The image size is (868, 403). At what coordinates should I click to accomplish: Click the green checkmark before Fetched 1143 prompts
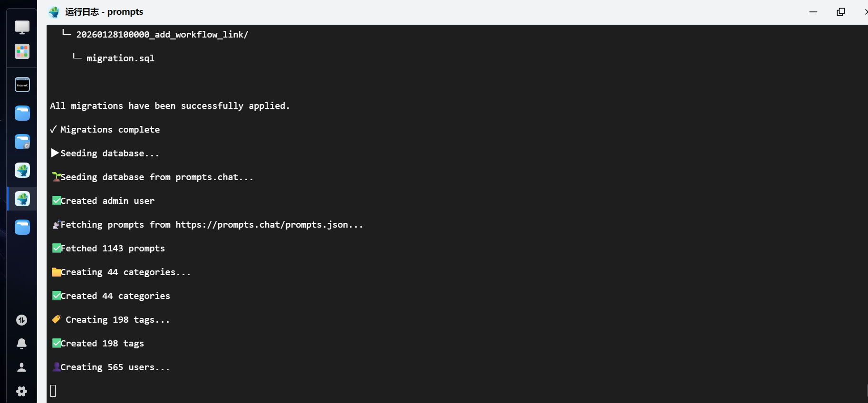(x=57, y=248)
